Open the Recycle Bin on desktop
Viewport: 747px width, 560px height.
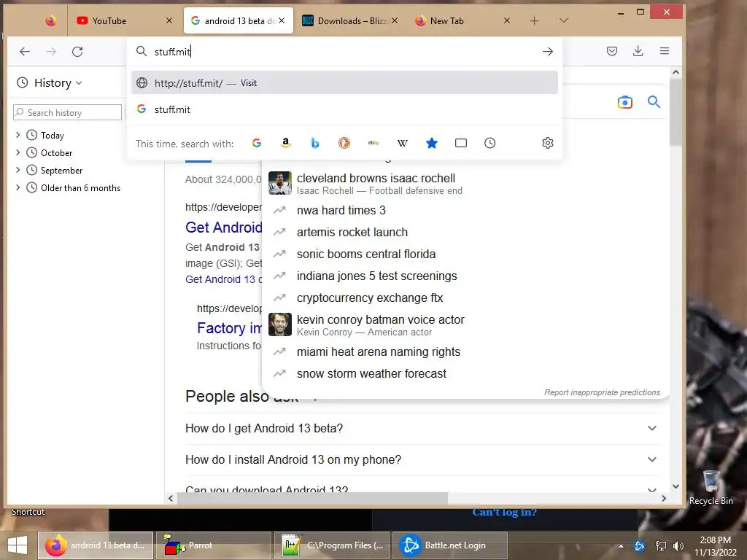click(x=711, y=487)
